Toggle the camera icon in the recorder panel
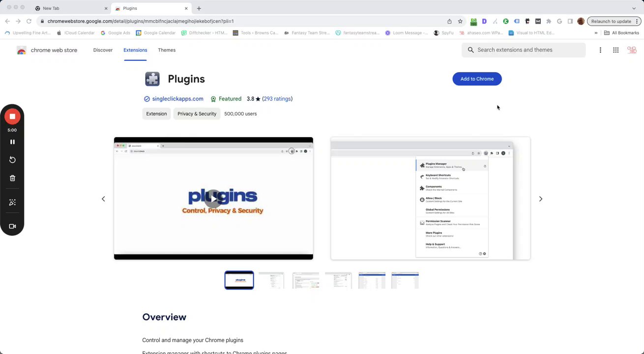 (x=12, y=226)
